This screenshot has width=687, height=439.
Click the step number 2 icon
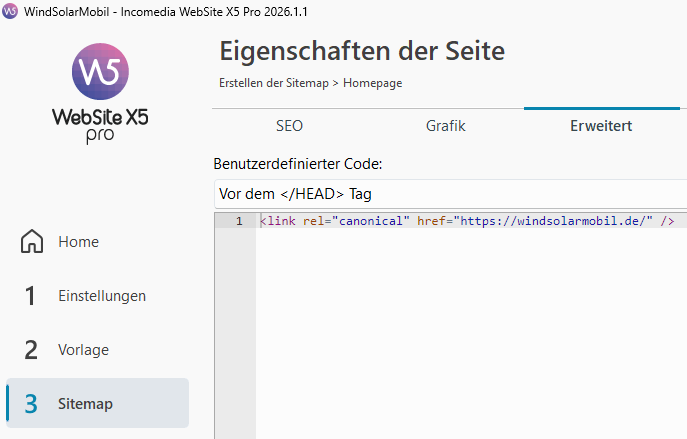point(31,350)
